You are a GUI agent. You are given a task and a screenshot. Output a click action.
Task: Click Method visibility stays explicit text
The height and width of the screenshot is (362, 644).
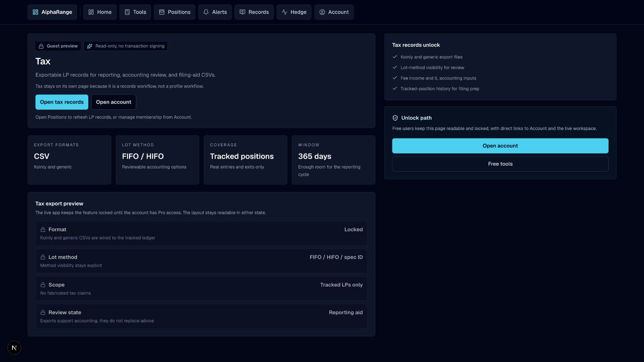pyautogui.click(x=71, y=265)
